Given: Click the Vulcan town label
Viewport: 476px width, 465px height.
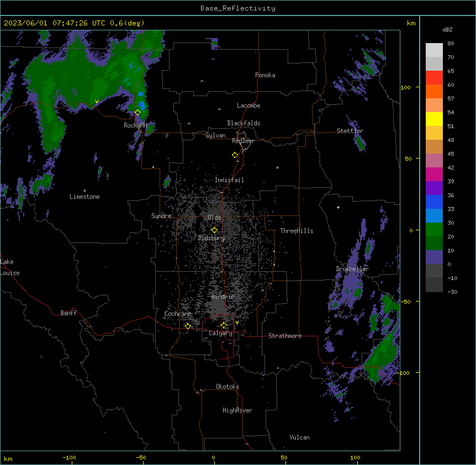Looking at the screenshot, I should pyautogui.click(x=300, y=437).
